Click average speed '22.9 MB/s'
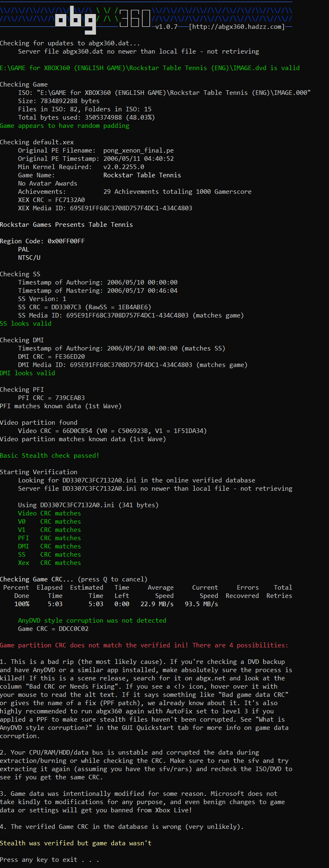The height and width of the screenshot is (868, 329). pos(157,604)
